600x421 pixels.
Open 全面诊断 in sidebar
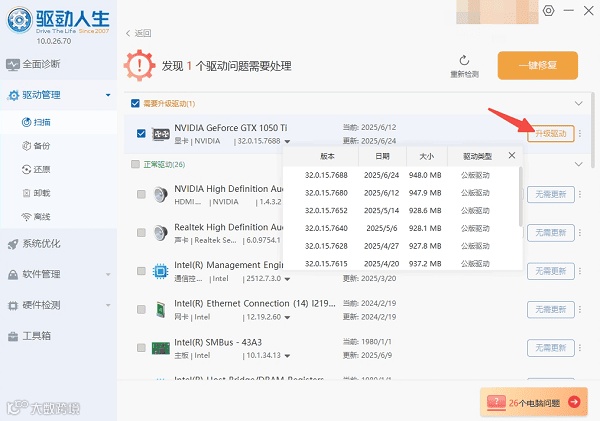(x=58, y=64)
